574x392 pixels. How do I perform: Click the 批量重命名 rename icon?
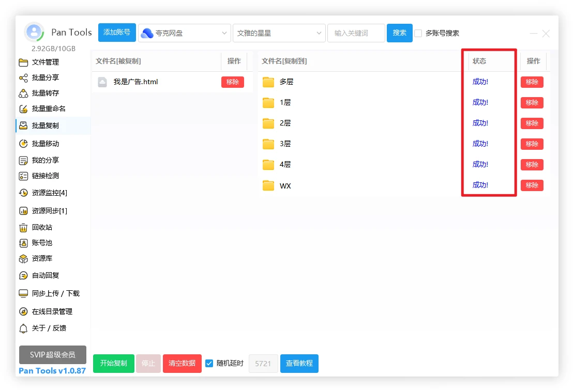click(23, 109)
